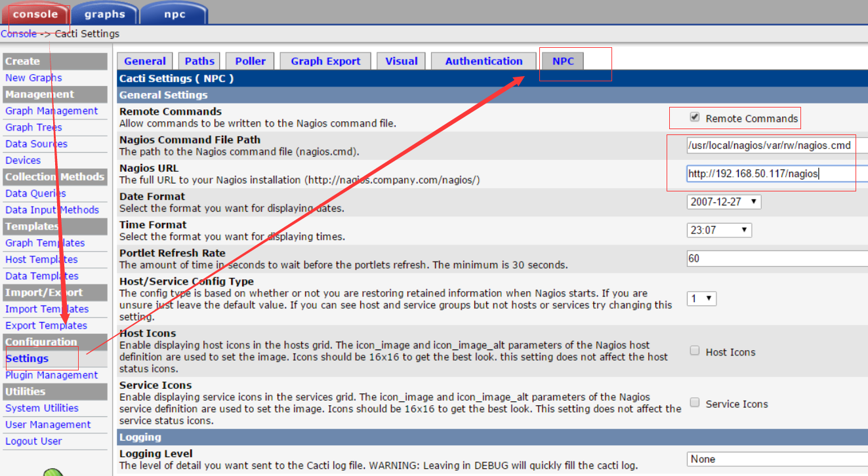Open Export Templates link
The image size is (868, 476).
[x=46, y=325]
